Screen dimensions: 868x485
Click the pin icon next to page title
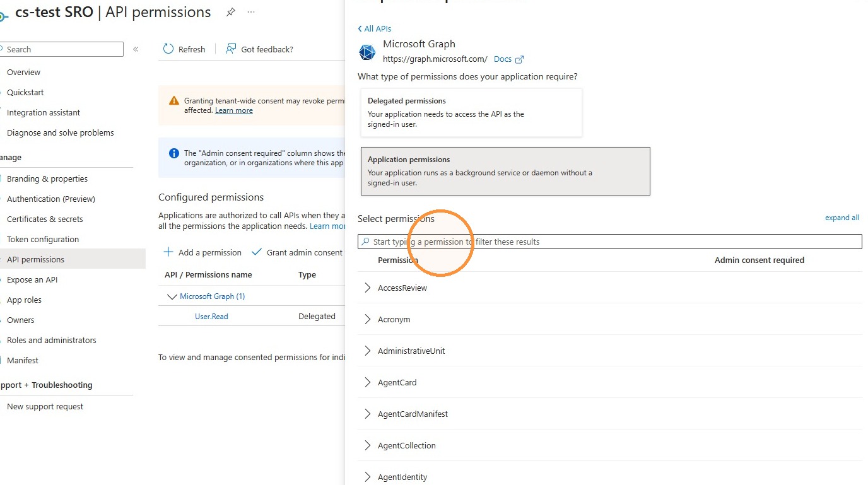(x=231, y=12)
